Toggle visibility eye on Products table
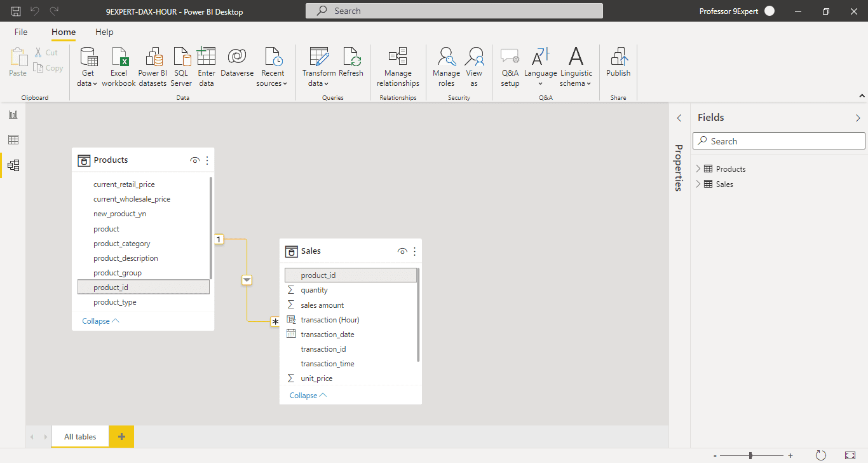This screenshot has width=868, height=463. 195,160
